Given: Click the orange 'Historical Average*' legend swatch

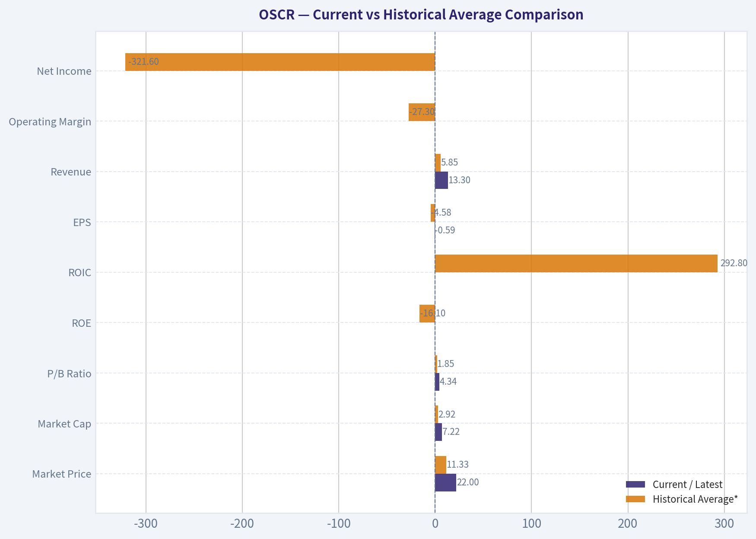Looking at the screenshot, I should [x=635, y=499].
